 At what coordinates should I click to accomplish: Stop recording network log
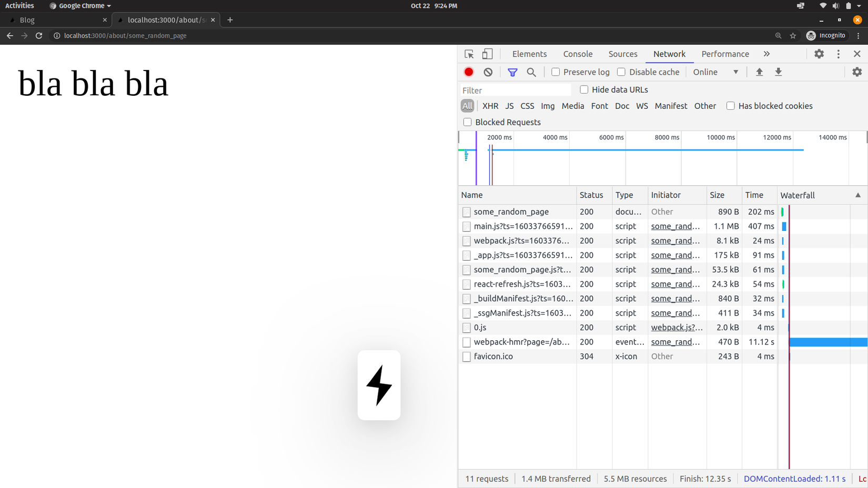tap(469, 72)
